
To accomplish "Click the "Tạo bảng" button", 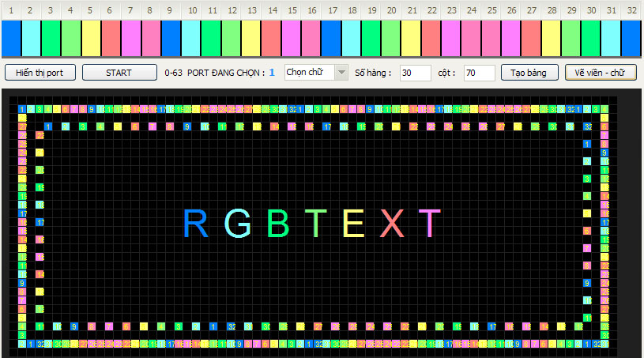I will point(529,73).
